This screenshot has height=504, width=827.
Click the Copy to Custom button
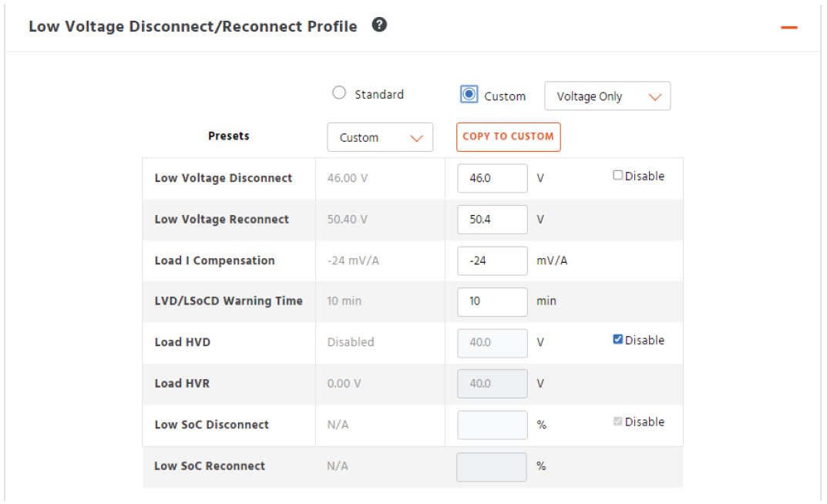tap(508, 136)
